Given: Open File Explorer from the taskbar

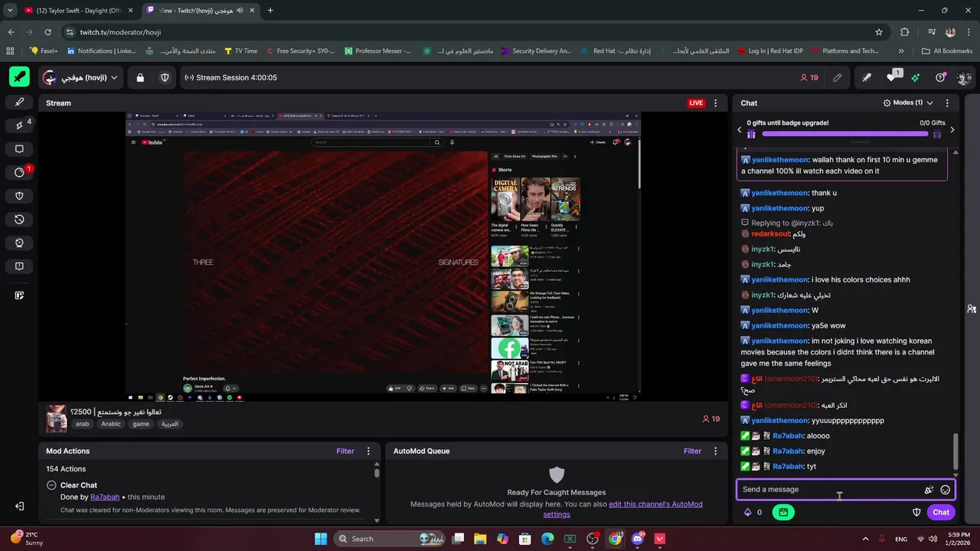Looking at the screenshot, I should (x=480, y=539).
